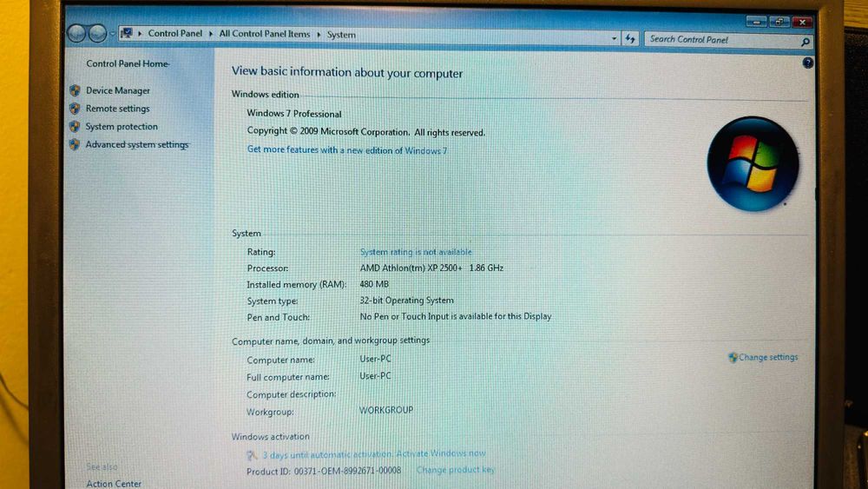
Task: Click the No Pen or Touch Input text
Action: coord(456,316)
